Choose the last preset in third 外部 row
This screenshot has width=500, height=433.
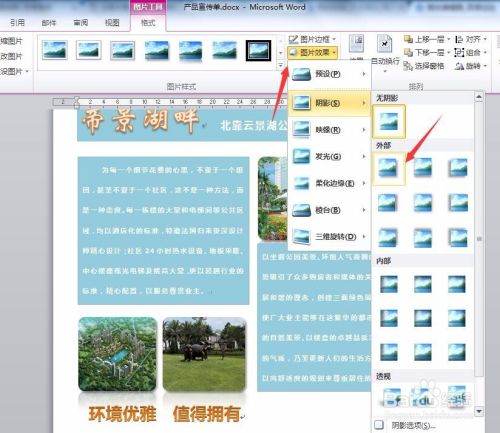click(x=458, y=237)
